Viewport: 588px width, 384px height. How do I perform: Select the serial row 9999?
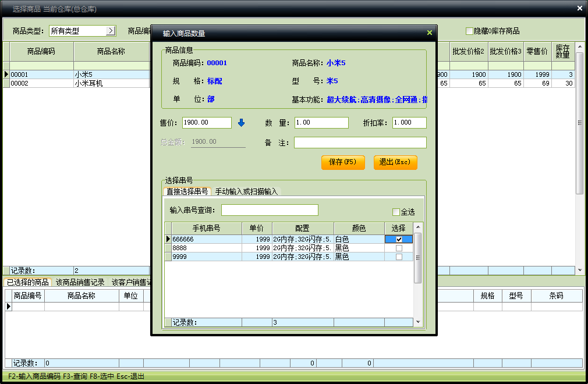[289, 257]
